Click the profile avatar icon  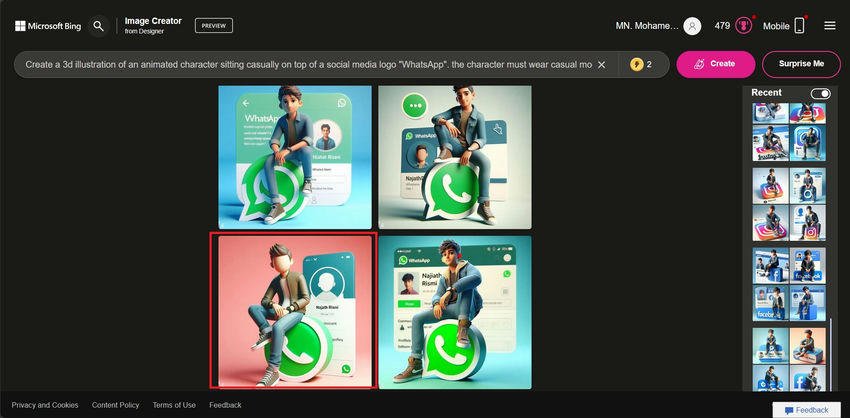pyautogui.click(x=692, y=26)
